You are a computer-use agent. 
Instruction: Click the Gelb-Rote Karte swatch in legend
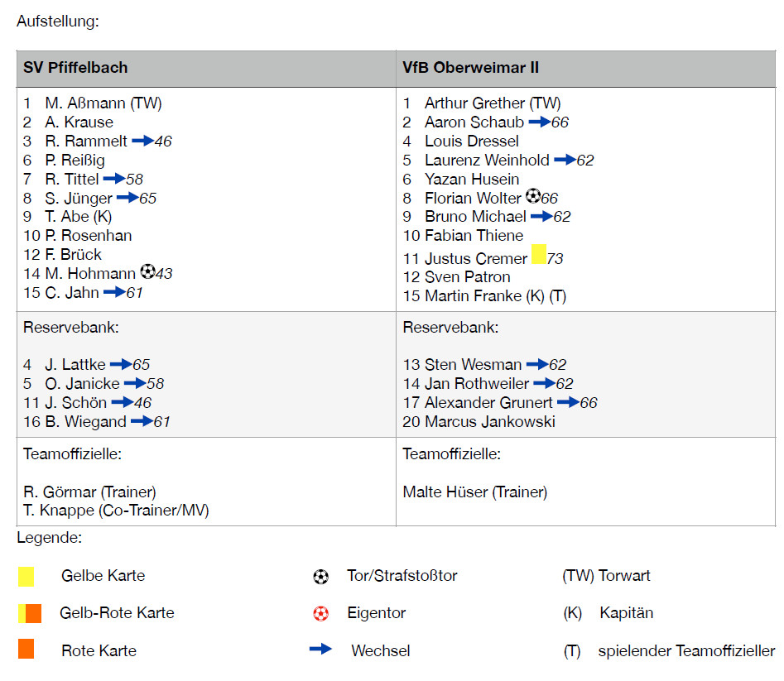click(x=30, y=613)
